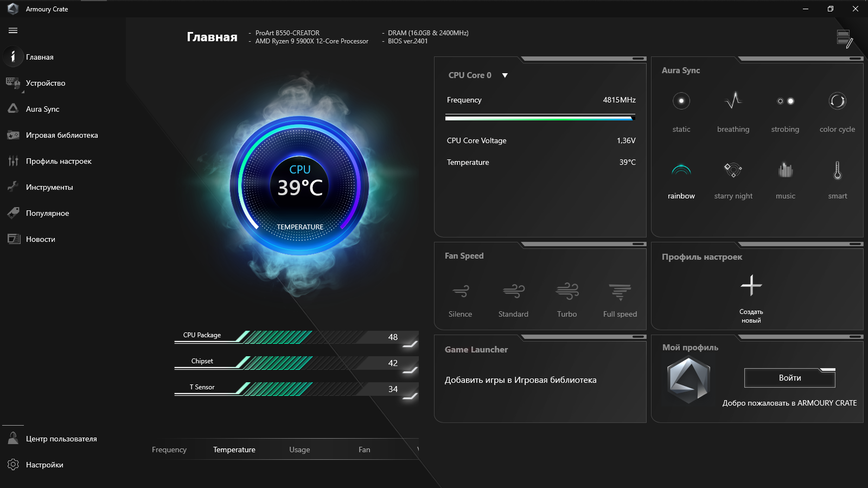This screenshot has height=488, width=868.
Task: Open the Usage tab at the bottom
Action: (299, 450)
